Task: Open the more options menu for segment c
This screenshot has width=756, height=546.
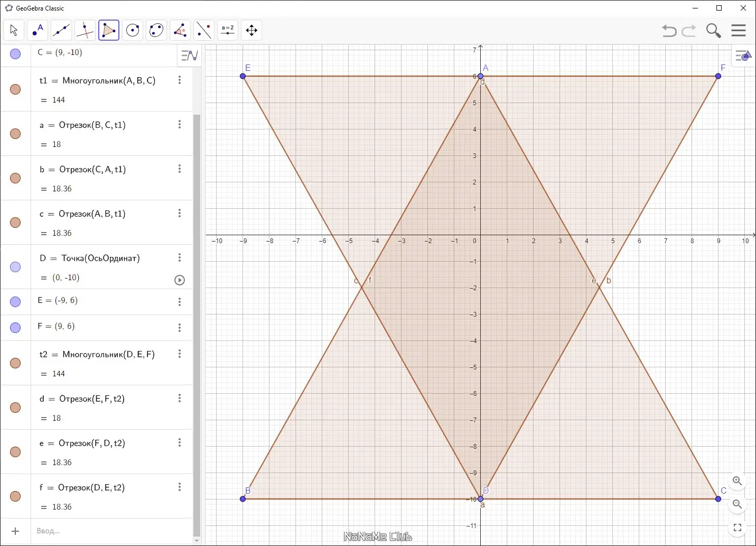Action: 180,213
